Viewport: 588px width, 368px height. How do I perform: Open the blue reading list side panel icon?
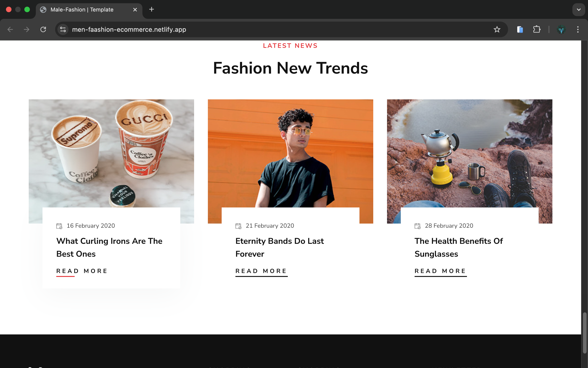point(520,29)
